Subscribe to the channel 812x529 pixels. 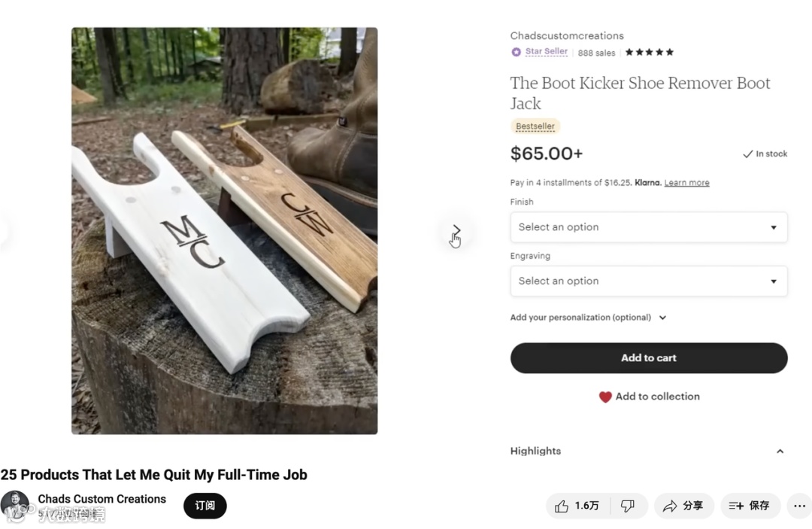[205, 506]
